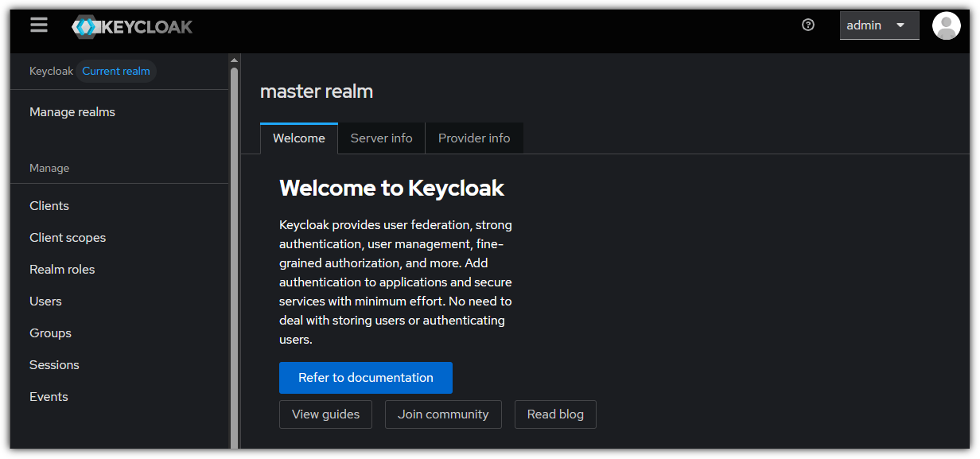
Task: Click the Join community button
Action: [443, 414]
